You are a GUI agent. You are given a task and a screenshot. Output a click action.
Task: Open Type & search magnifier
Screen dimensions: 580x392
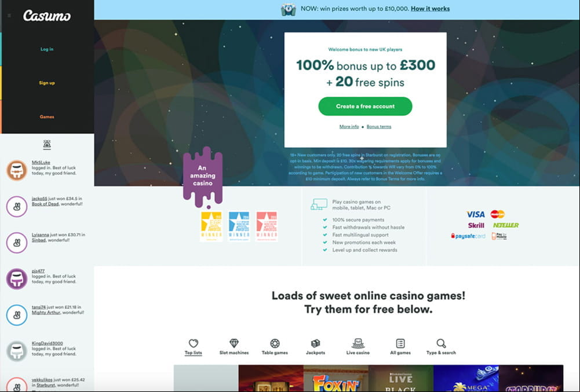pyautogui.click(x=441, y=343)
